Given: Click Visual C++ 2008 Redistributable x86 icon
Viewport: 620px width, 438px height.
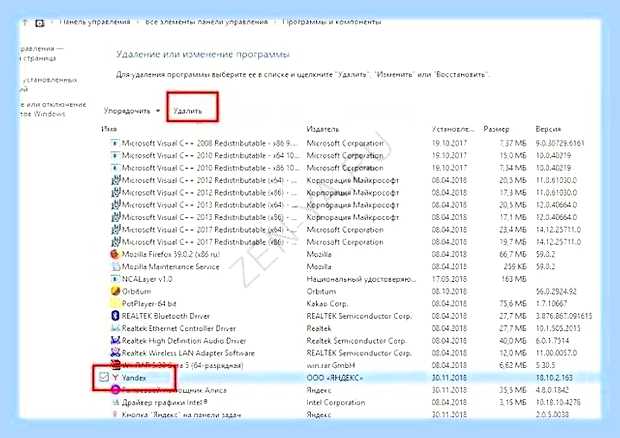Looking at the screenshot, I should click(x=115, y=143).
